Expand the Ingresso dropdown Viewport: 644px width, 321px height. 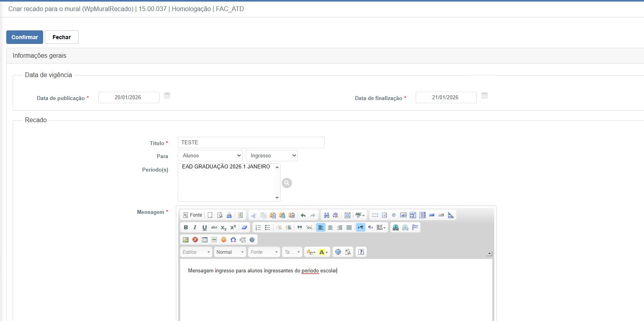tap(271, 156)
